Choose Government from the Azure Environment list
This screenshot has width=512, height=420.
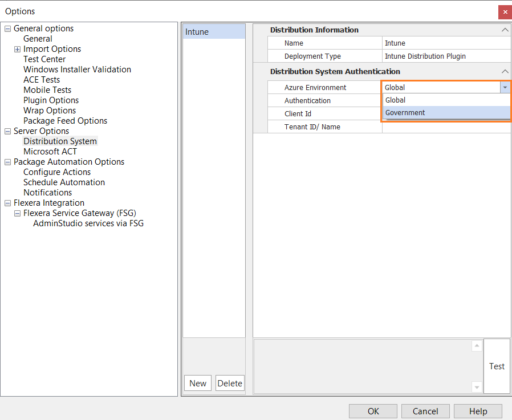click(446, 113)
